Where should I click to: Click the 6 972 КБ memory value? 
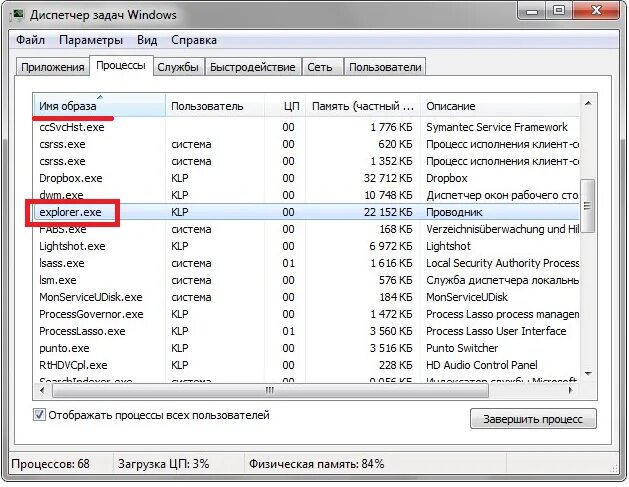point(390,246)
